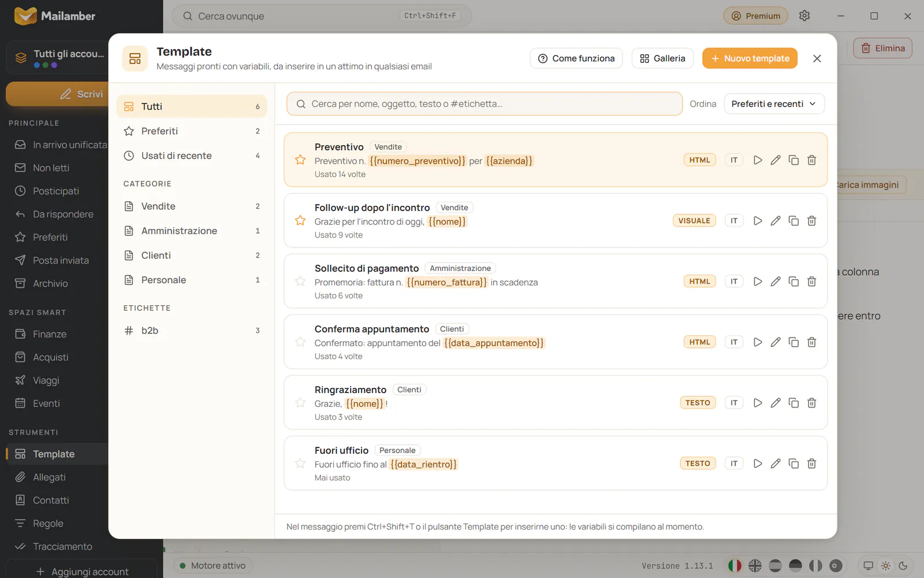This screenshot has width=924, height=578.
Task: Edit the Follow-up dopo l'incontro template
Action: 776,221
